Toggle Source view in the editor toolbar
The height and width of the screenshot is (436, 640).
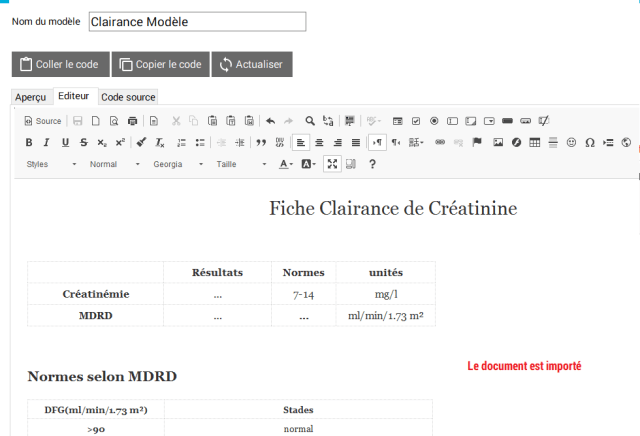click(42, 120)
